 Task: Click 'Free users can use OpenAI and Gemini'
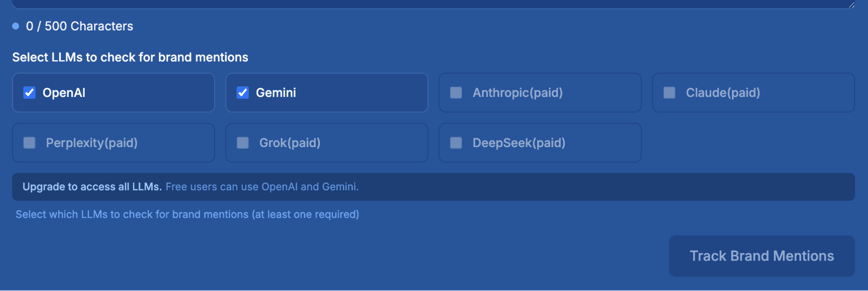pyautogui.click(x=262, y=187)
